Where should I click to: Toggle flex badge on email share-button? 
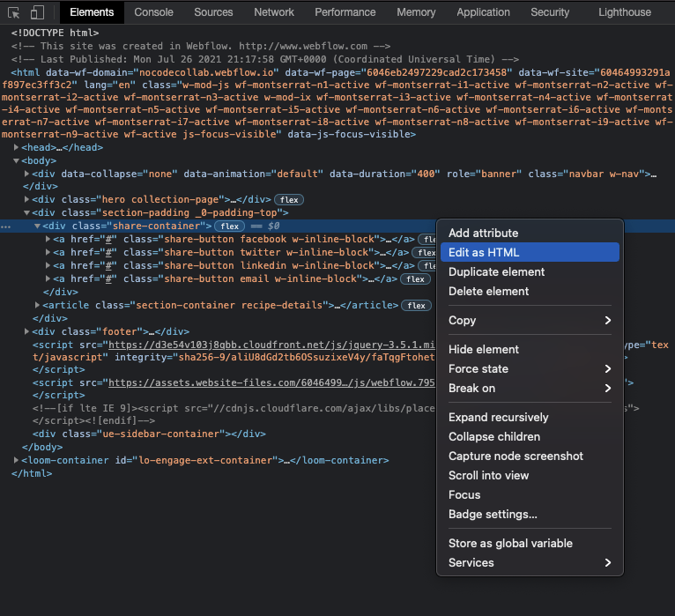415,279
